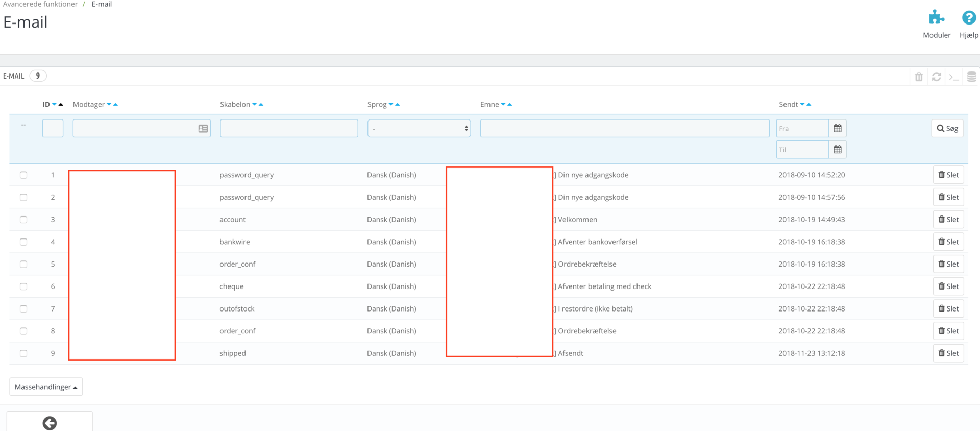Click the back arrow icon
980x431 pixels.
coord(50,423)
